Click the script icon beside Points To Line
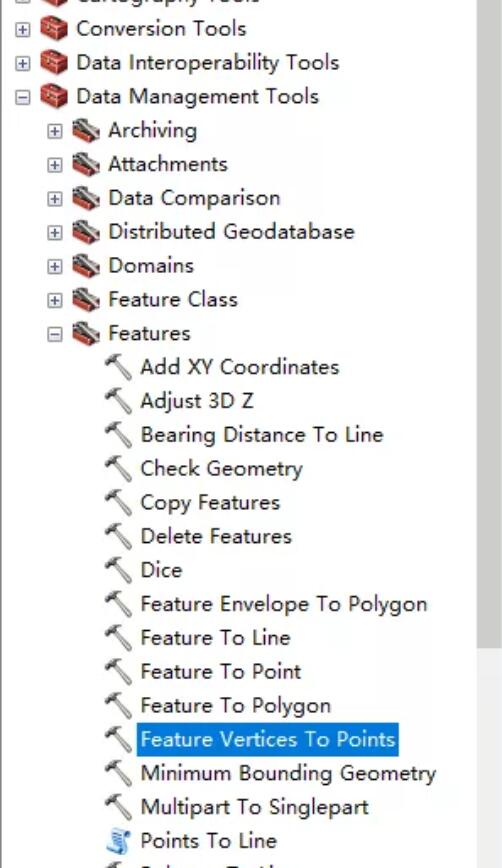The height and width of the screenshot is (868, 502). [x=119, y=841]
